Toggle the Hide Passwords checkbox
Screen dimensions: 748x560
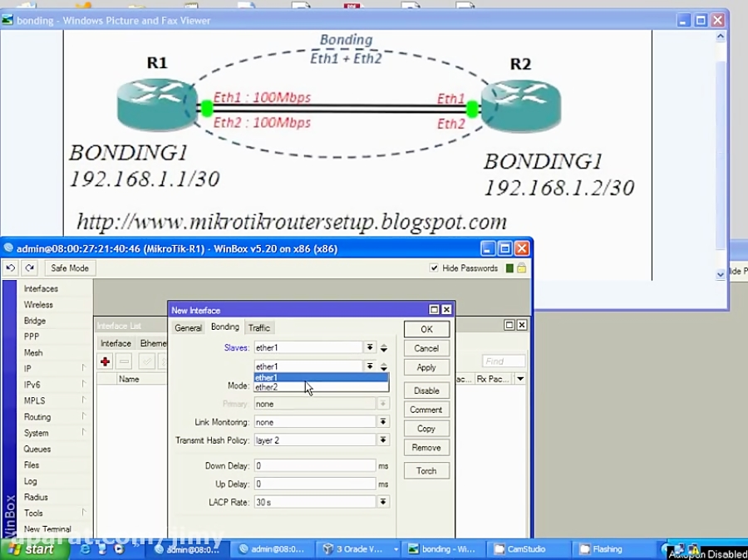click(x=435, y=268)
